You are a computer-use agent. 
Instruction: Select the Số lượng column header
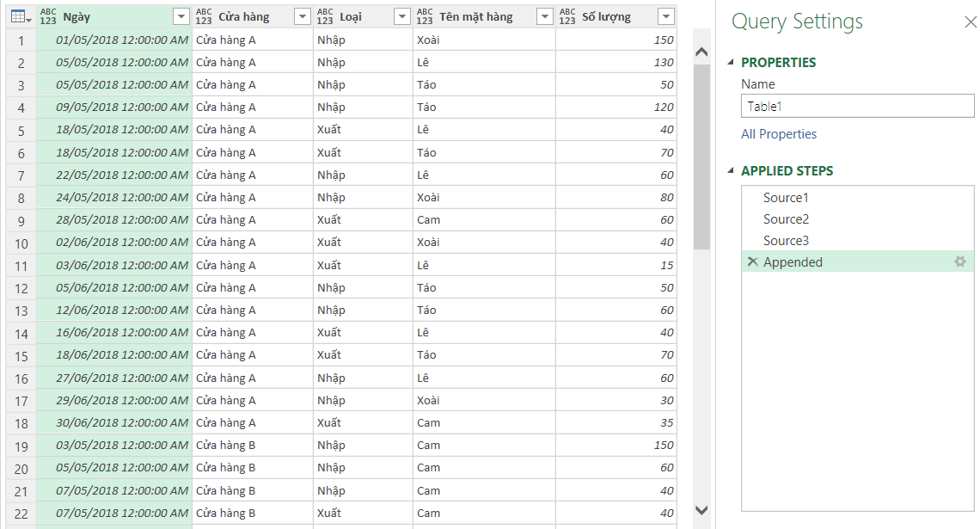click(x=616, y=17)
